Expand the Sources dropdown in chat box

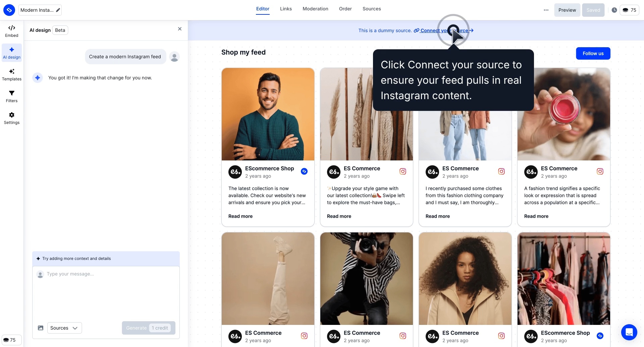click(64, 328)
